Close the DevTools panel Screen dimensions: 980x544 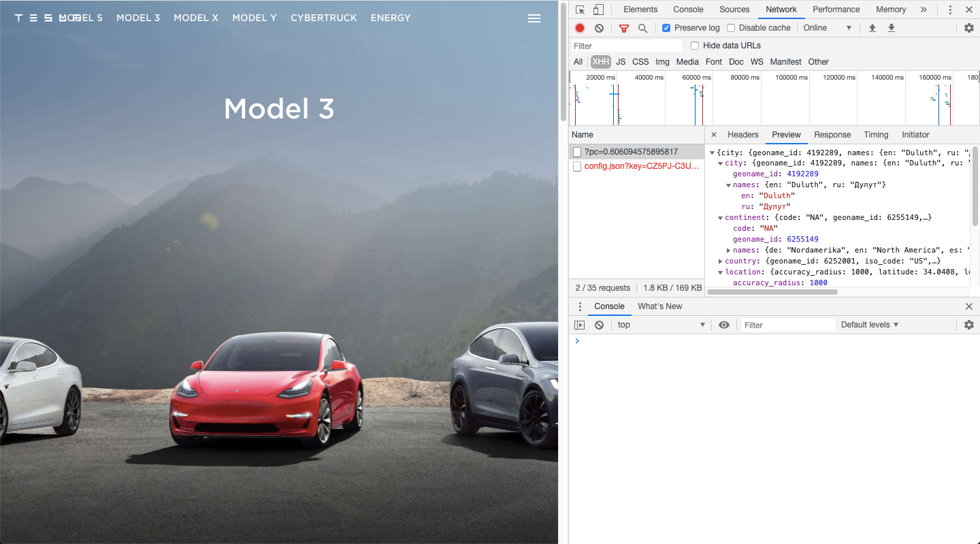969,10
